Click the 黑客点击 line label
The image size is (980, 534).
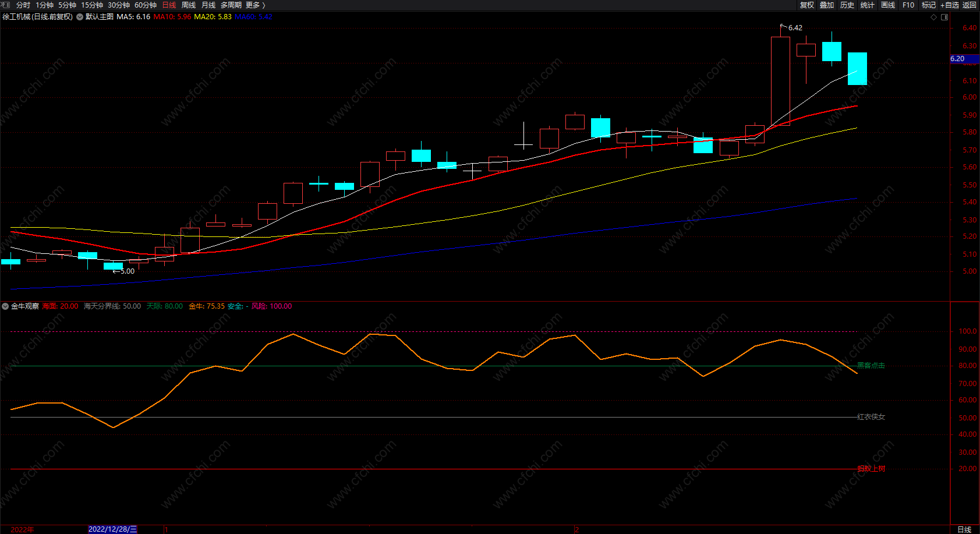(x=871, y=366)
